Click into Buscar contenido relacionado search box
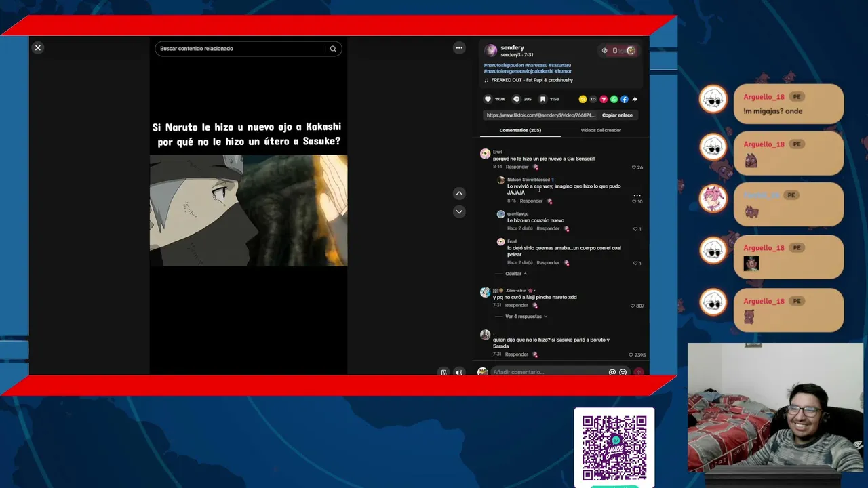Screen dimensions: 868x488 241,49
